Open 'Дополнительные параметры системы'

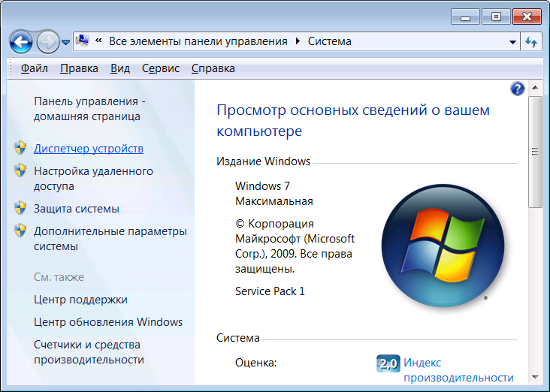[x=110, y=239]
